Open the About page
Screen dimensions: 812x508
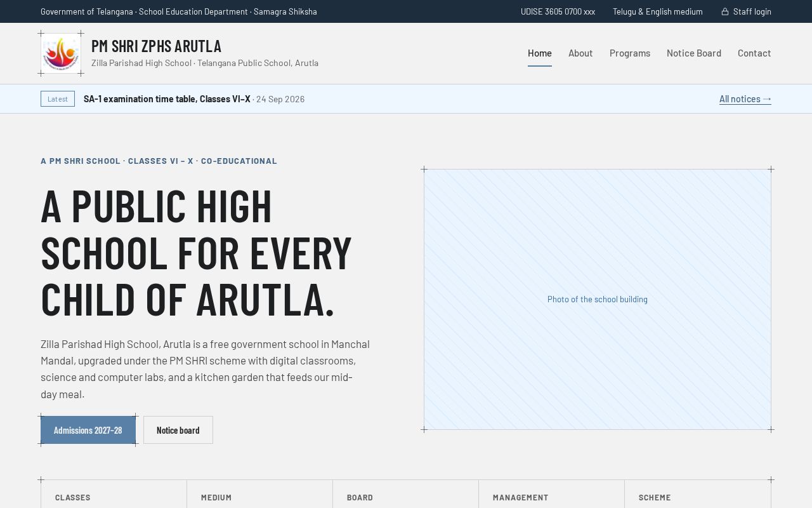click(x=580, y=53)
